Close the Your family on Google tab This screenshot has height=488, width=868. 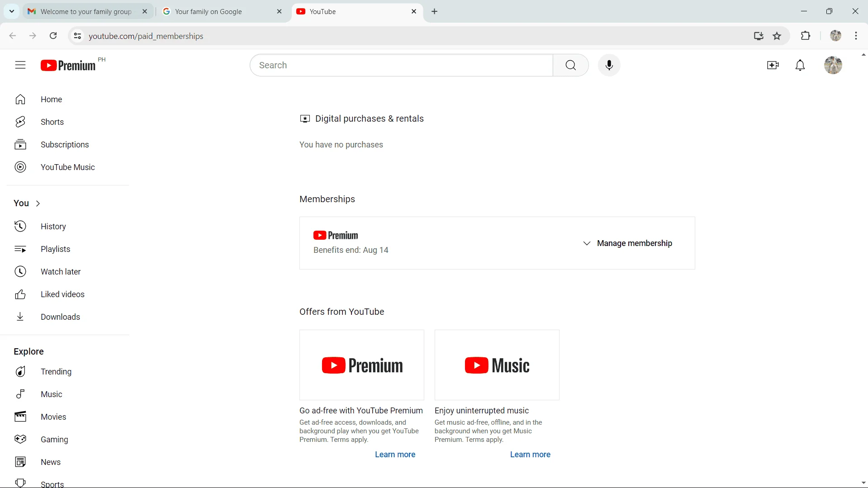pyautogui.click(x=279, y=12)
